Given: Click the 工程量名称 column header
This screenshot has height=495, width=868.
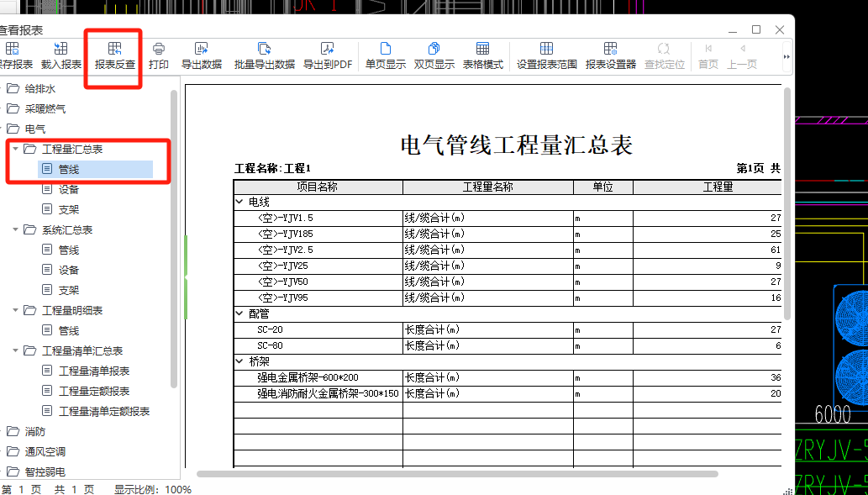Looking at the screenshot, I should [488, 187].
